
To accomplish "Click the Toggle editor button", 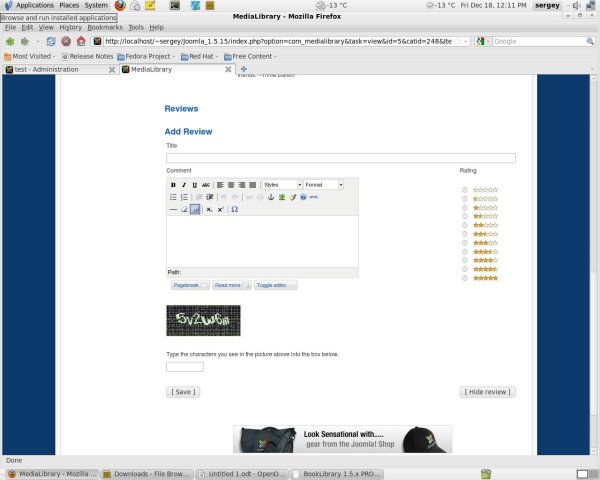I will point(276,285).
